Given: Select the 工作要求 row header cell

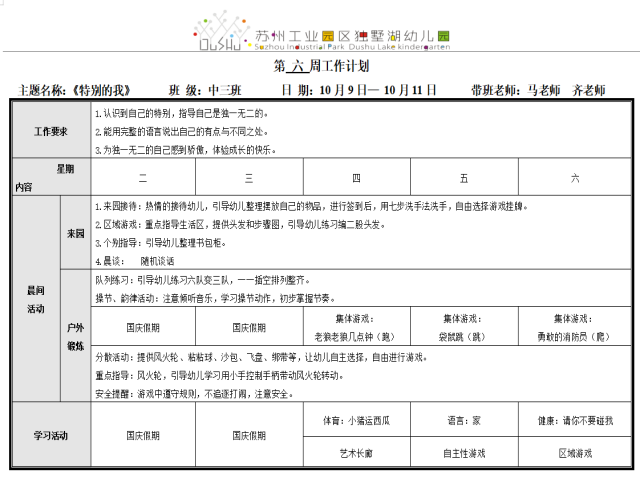Looking at the screenshot, I should pos(51,131).
